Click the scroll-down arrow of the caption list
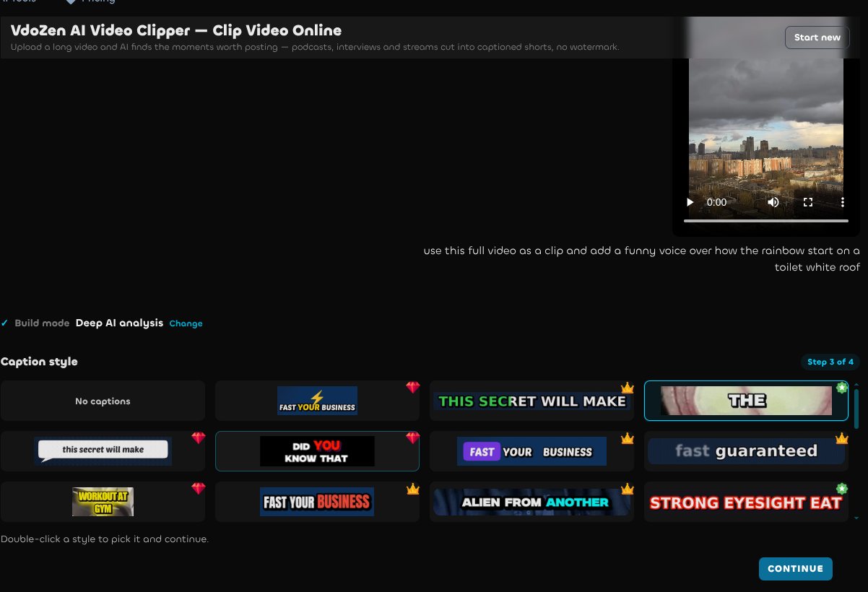 (856, 518)
